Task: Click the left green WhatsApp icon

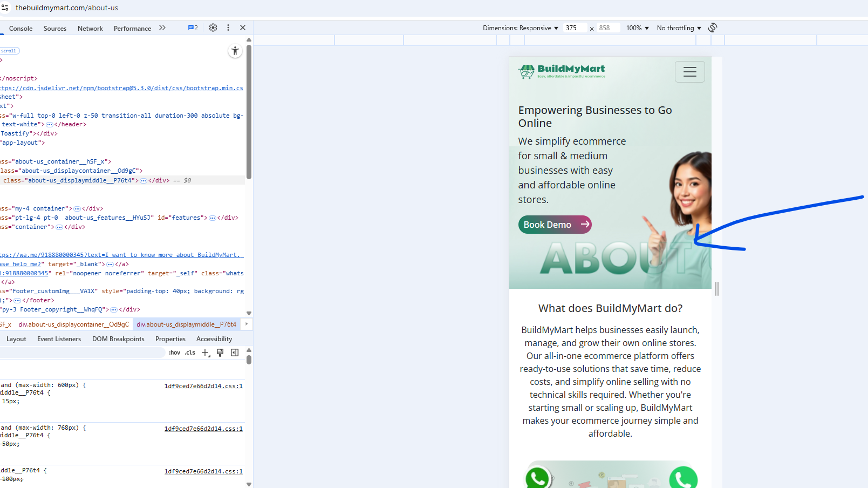Action: (537, 478)
